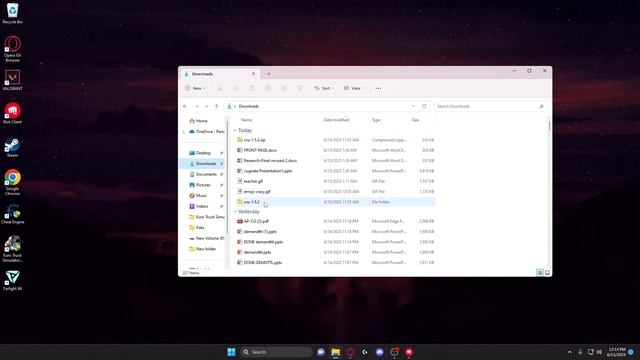Image resolution: width=640 pixels, height=360 pixels.
Task: Sort by the Name column header
Action: (x=247, y=120)
